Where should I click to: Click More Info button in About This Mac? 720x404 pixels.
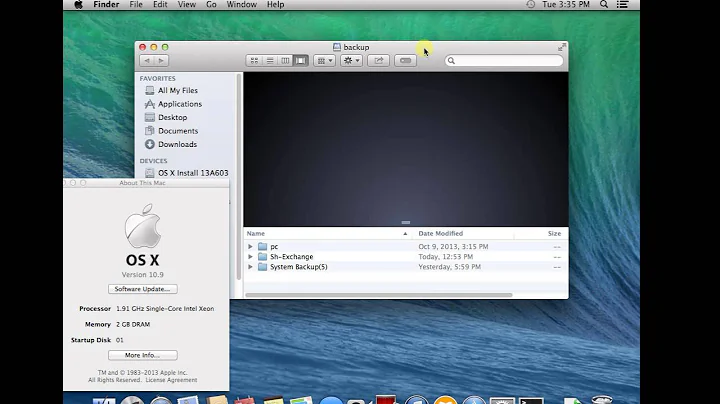pyautogui.click(x=143, y=355)
